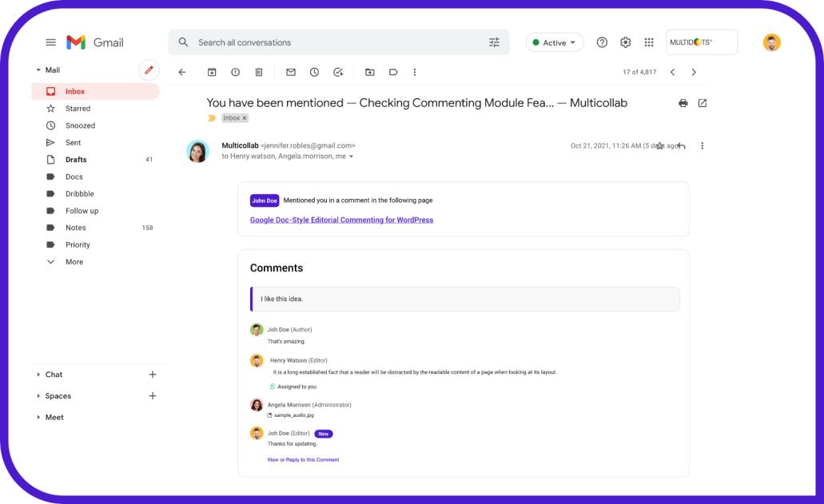The image size is (824, 504).
Task: Go to the older conversation
Action: (694, 73)
